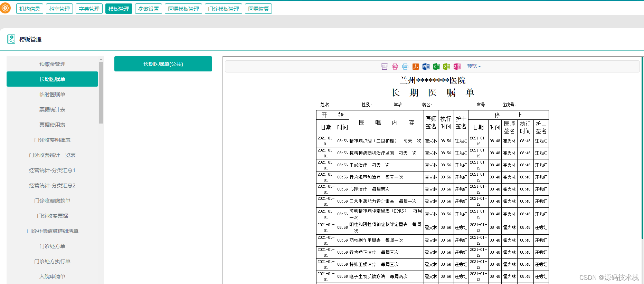Select 票据使用表 in sidebar
644x284 pixels.
(x=52, y=125)
